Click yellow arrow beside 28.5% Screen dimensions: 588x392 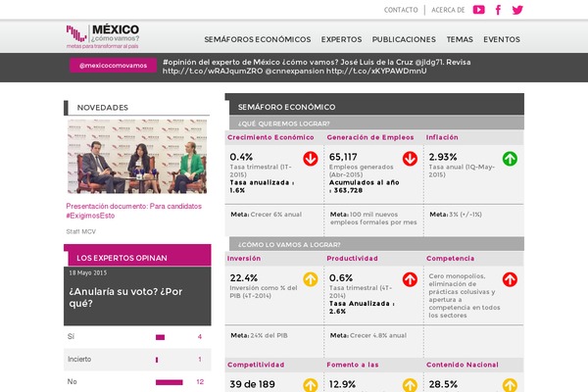(510, 385)
